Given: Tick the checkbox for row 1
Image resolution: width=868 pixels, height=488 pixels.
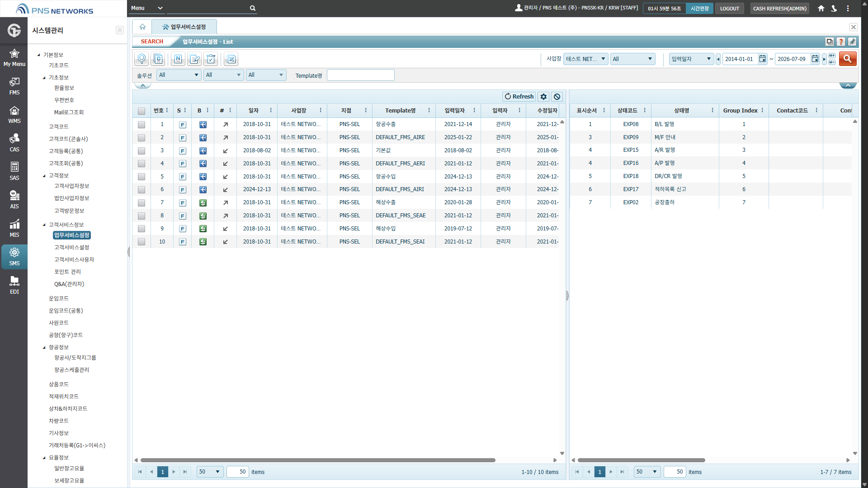Looking at the screenshot, I should [x=142, y=124].
